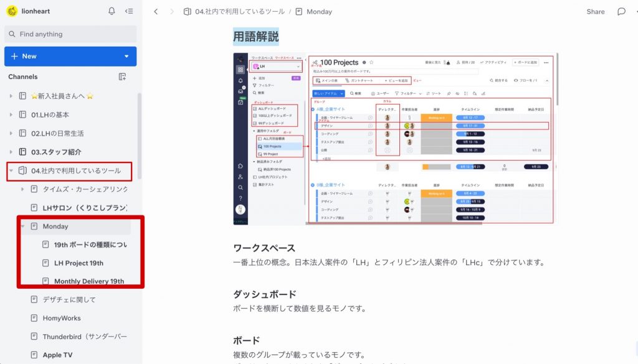Expand the 01.LHの基本 channel

(x=11, y=114)
